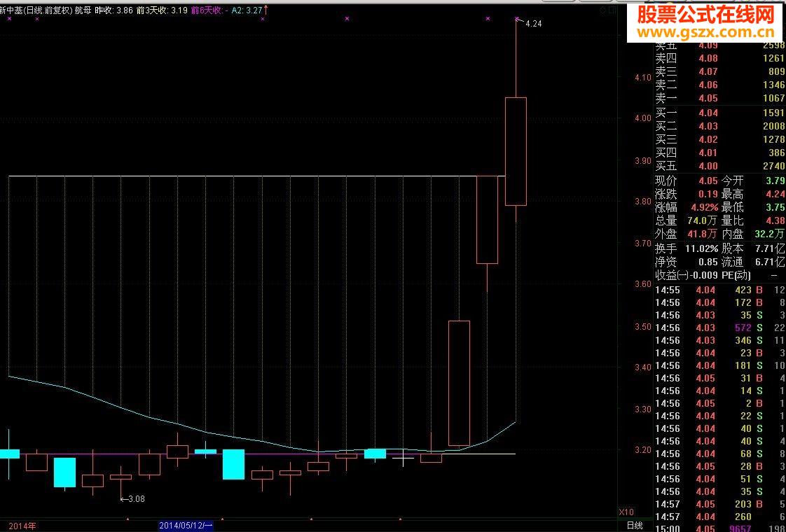Click the 今开 3.79 open price

click(753, 181)
